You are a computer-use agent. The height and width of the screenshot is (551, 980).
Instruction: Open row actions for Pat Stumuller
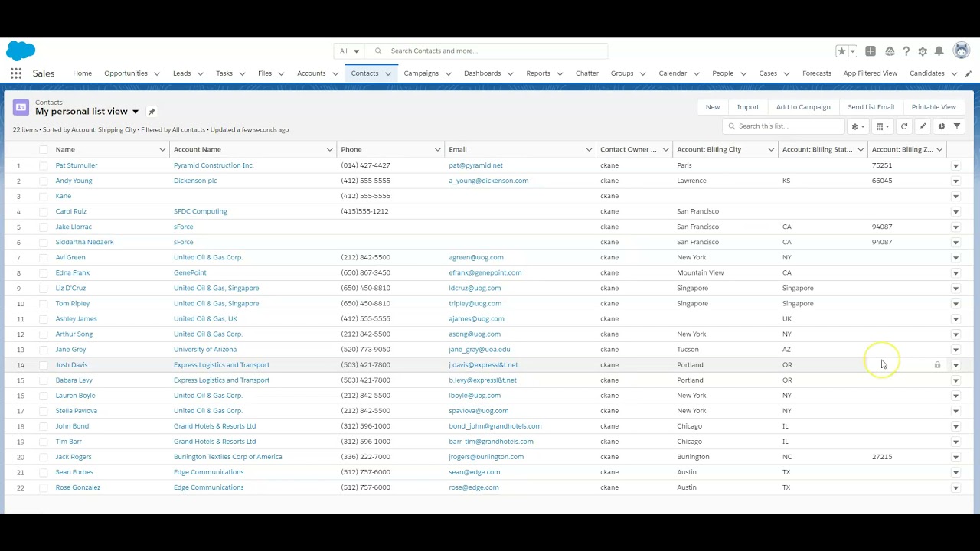tap(955, 165)
